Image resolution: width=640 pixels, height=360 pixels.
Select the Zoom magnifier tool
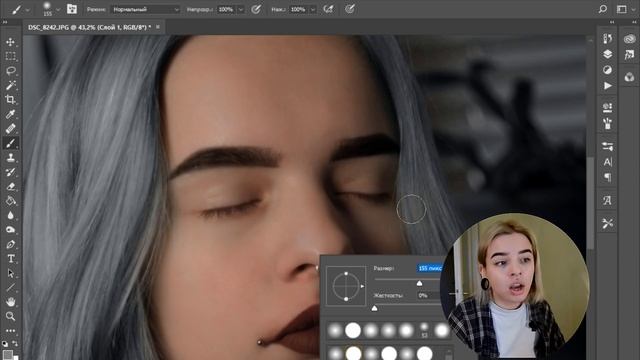11,316
